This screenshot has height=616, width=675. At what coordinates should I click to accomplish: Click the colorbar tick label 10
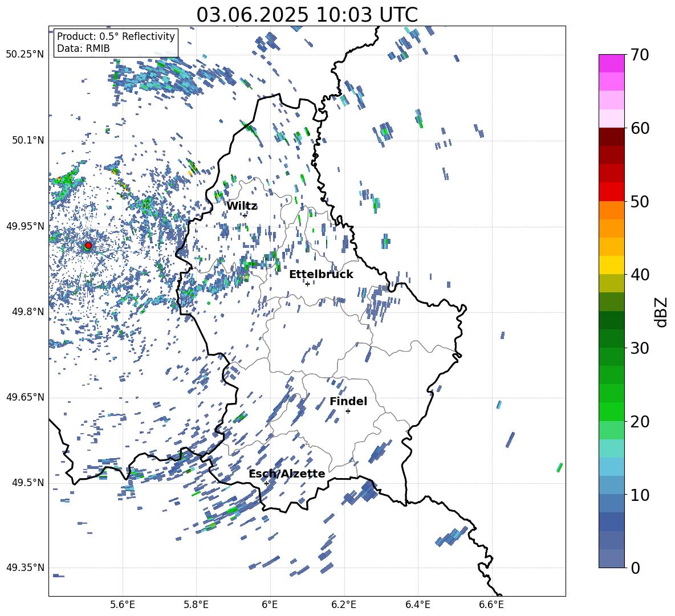click(x=640, y=495)
